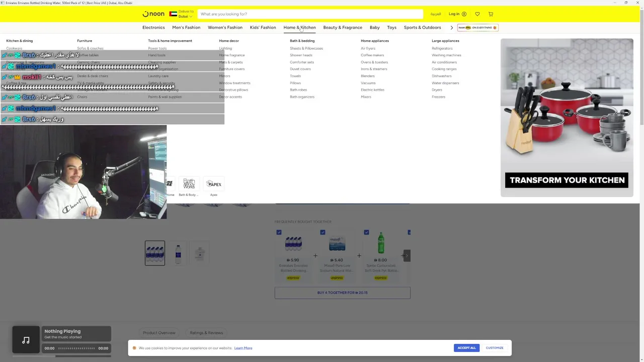This screenshot has height=362, width=644.
Task: Open Ovens & toasters link
Action: point(374,62)
